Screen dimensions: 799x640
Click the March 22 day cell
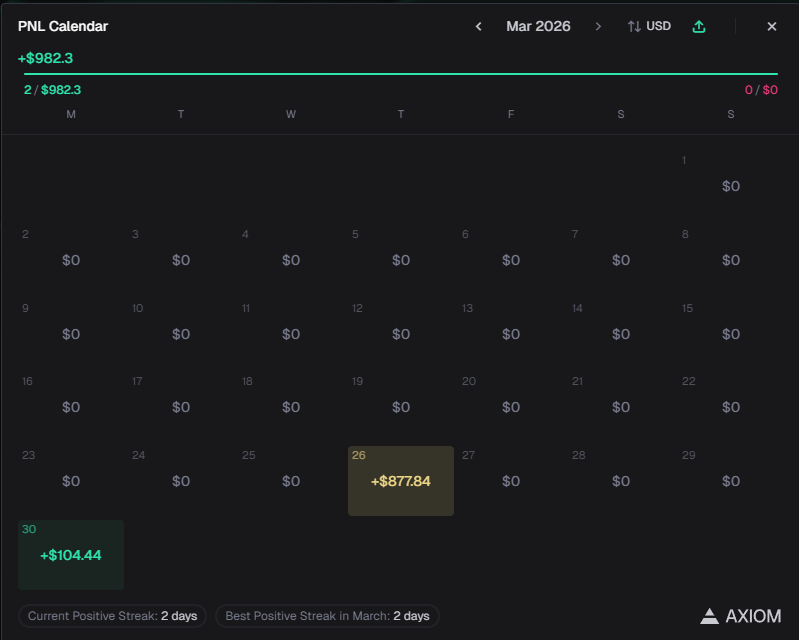point(731,407)
